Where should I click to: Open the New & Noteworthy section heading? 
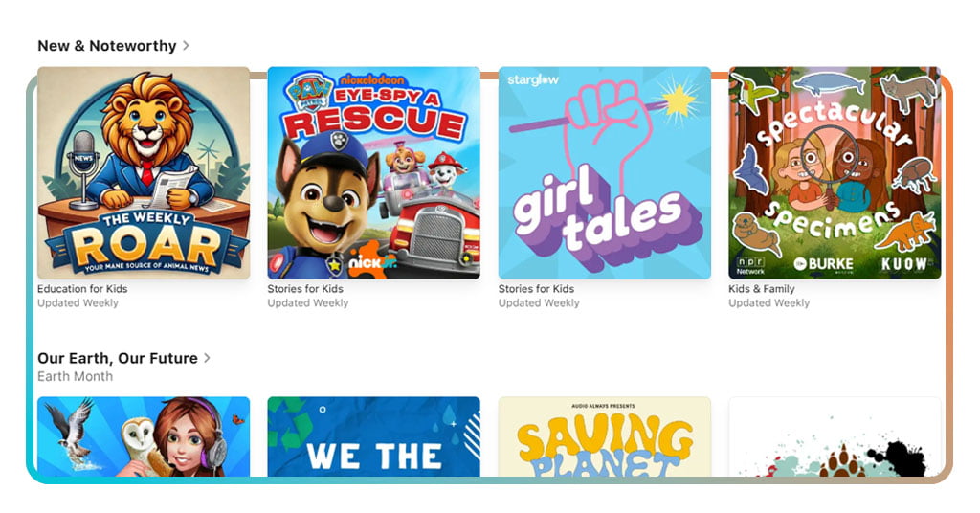tap(107, 46)
